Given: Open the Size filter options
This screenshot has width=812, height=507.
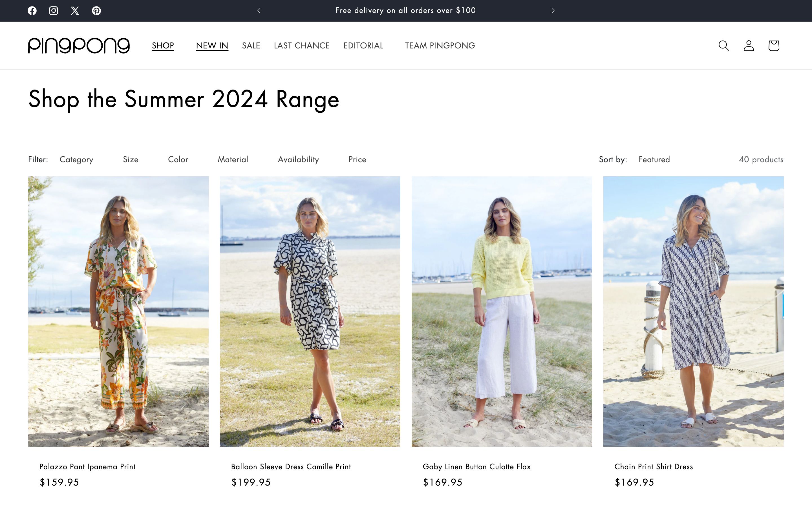Looking at the screenshot, I should point(131,160).
